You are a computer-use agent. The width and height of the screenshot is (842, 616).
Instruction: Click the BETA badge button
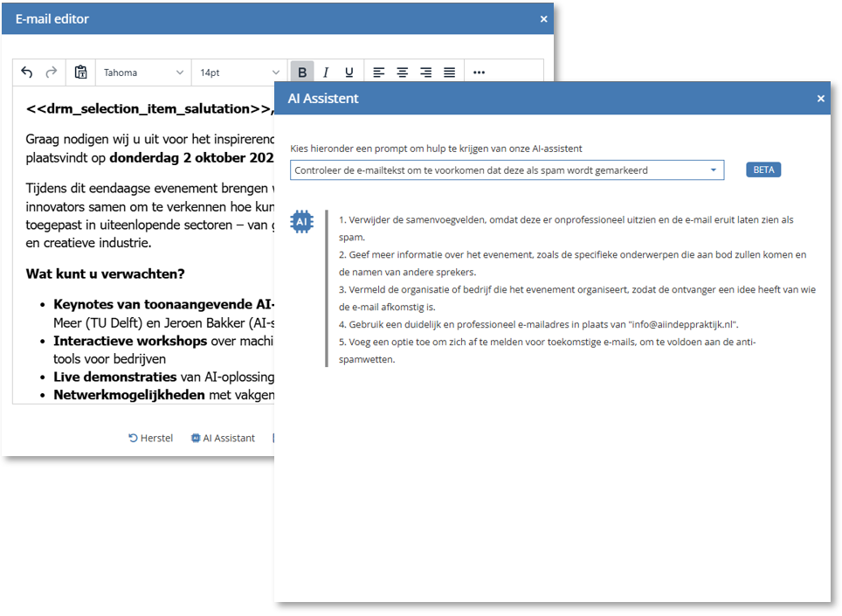tap(763, 170)
